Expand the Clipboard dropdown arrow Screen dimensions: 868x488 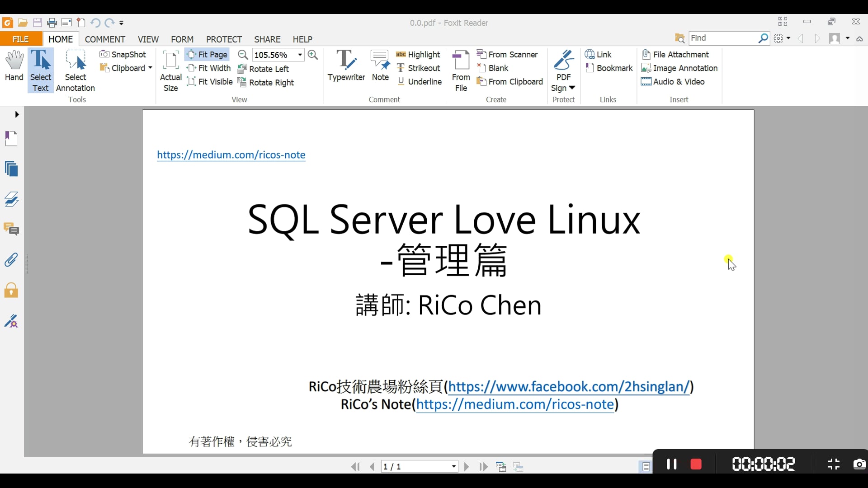tap(150, 68)
